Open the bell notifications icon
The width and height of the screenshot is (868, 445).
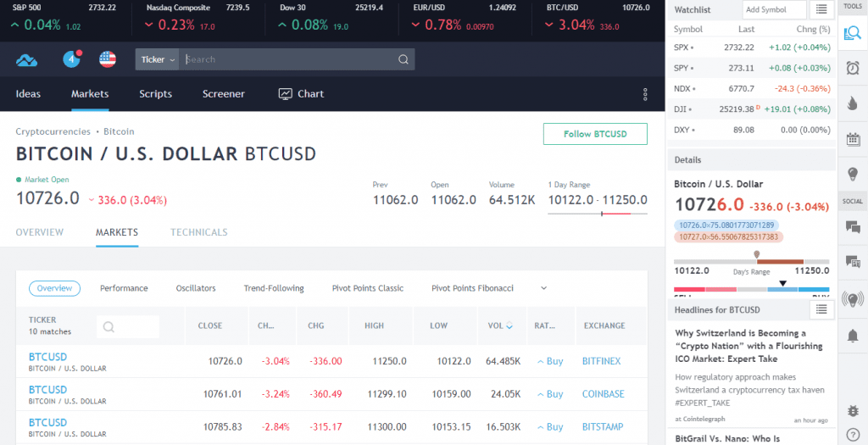pyautogui.click(x=853, y=335)
